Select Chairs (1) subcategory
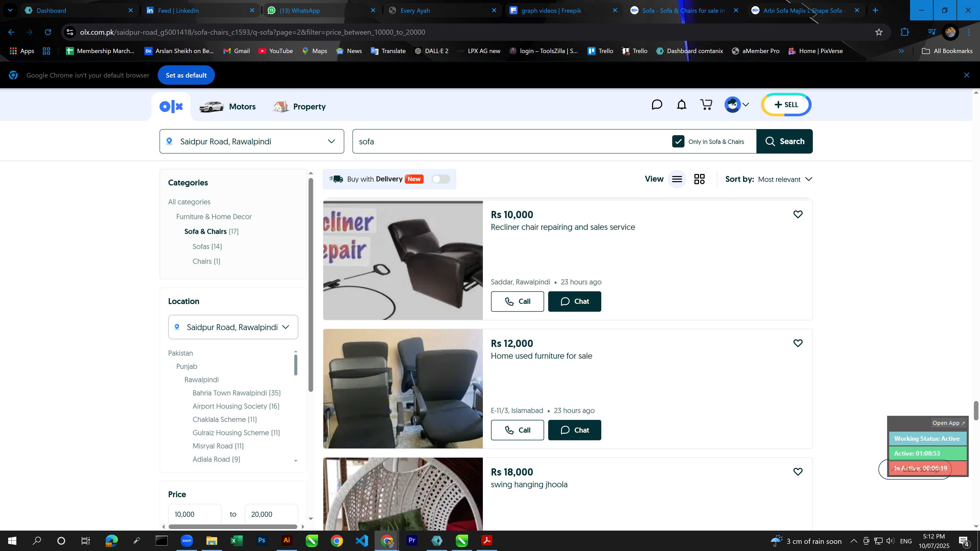 pos(206,261)
